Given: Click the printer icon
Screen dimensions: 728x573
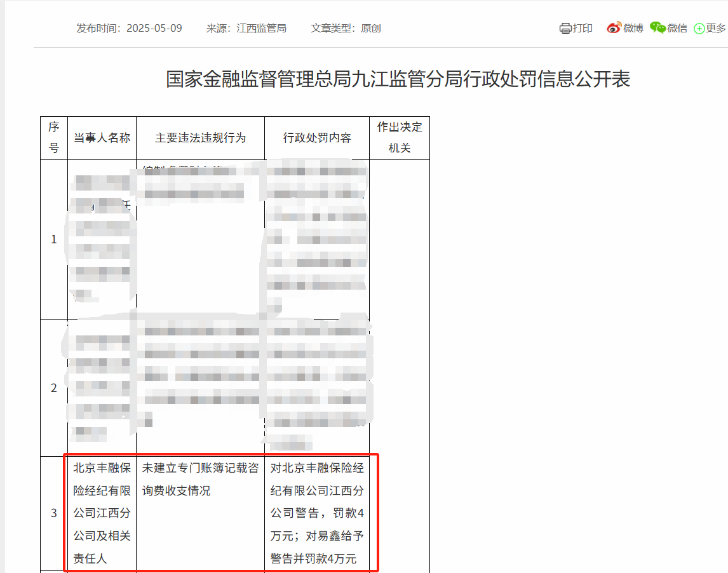Looking at the screenshot, I should click(565, 29).
